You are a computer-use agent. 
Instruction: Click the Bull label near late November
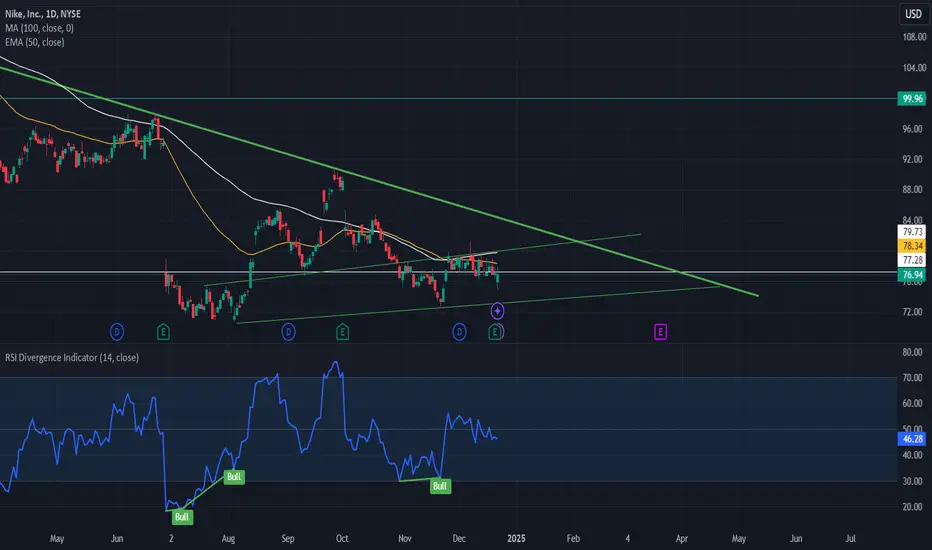coord(440,486)
